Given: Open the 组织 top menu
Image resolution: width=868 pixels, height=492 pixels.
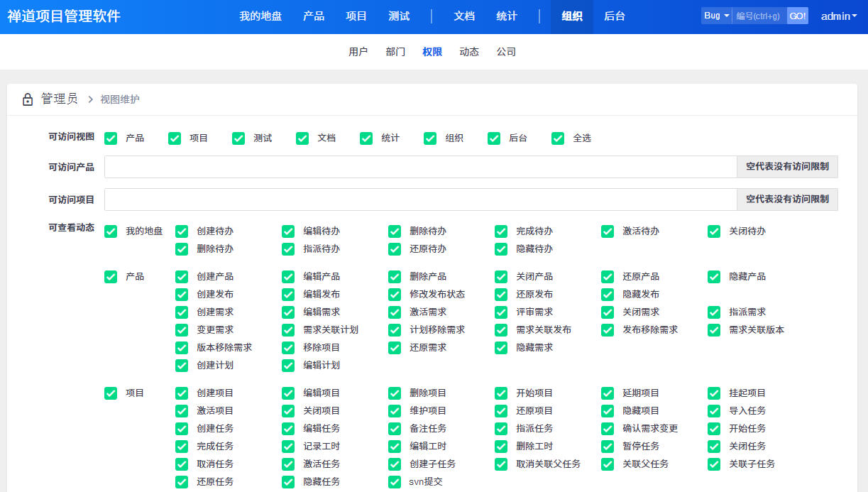Looking at the screenshot, I should (x=572, y=16).
